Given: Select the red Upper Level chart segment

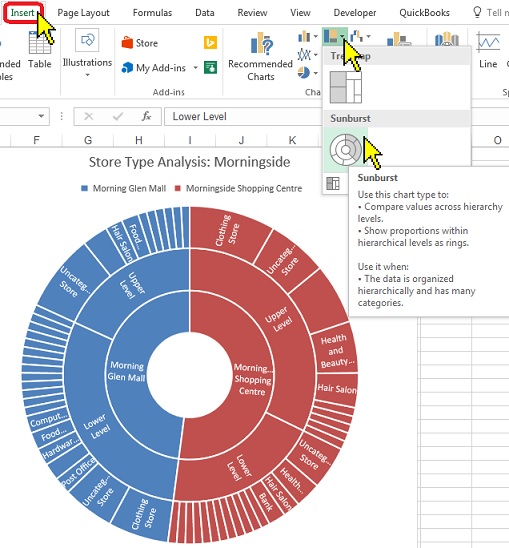Looking at the screenshot, I should point(280,319).
